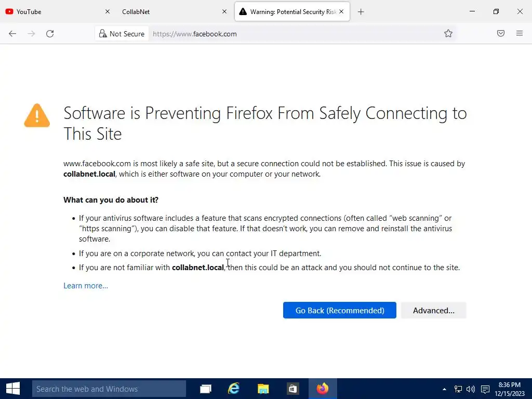
Task: Open the Firefox application menu
Action: [520, 34]
